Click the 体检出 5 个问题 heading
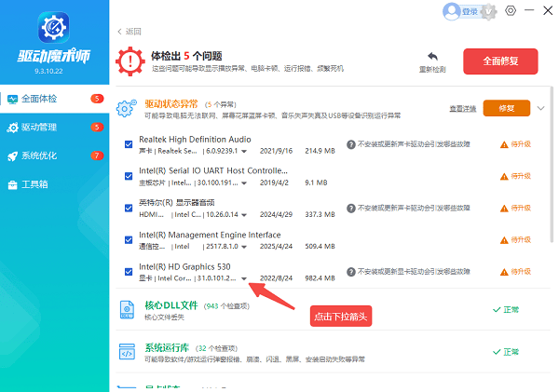The width and height of the screenshot is (559, 392). pos(186,56)
